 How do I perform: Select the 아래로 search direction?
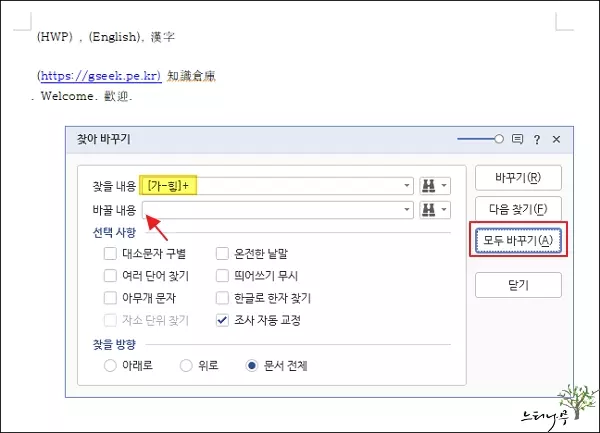[110, 366]
